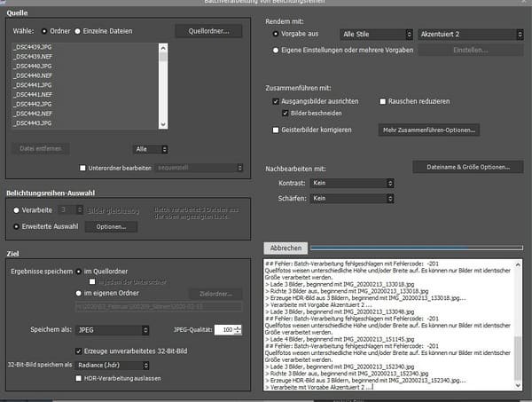The image size is (532, 402).
Task: Select file _DSC4440.NEF in list
Action: 33,75
